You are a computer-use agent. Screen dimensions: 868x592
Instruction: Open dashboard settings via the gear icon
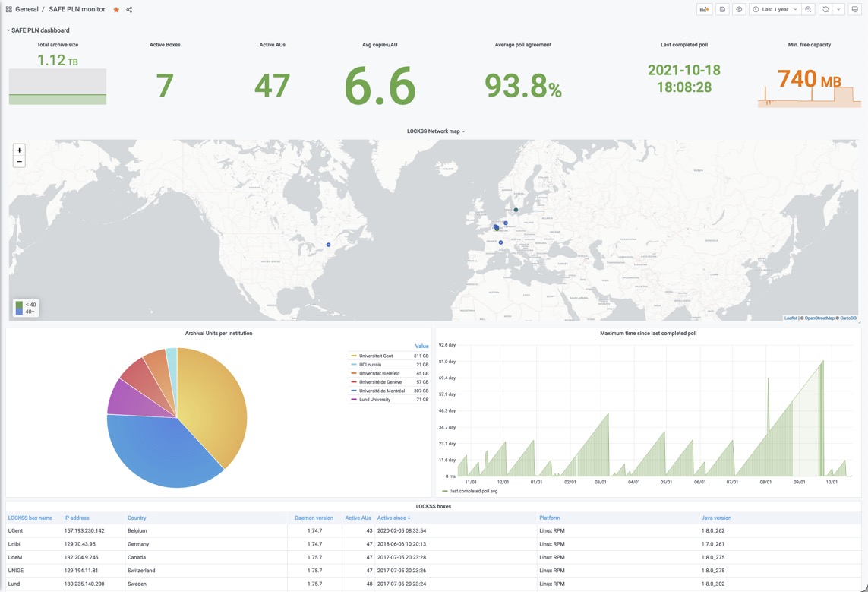(740, 9)
